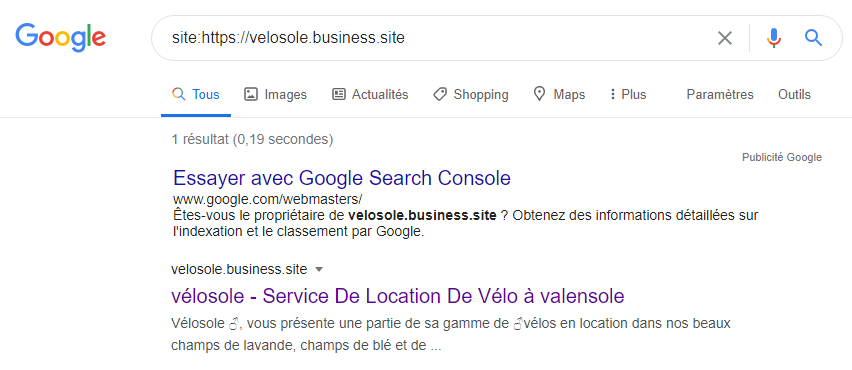The height and width of the screenshot is (370, 852).
Task: Start voice search with microphone icon
Action: 774,38
